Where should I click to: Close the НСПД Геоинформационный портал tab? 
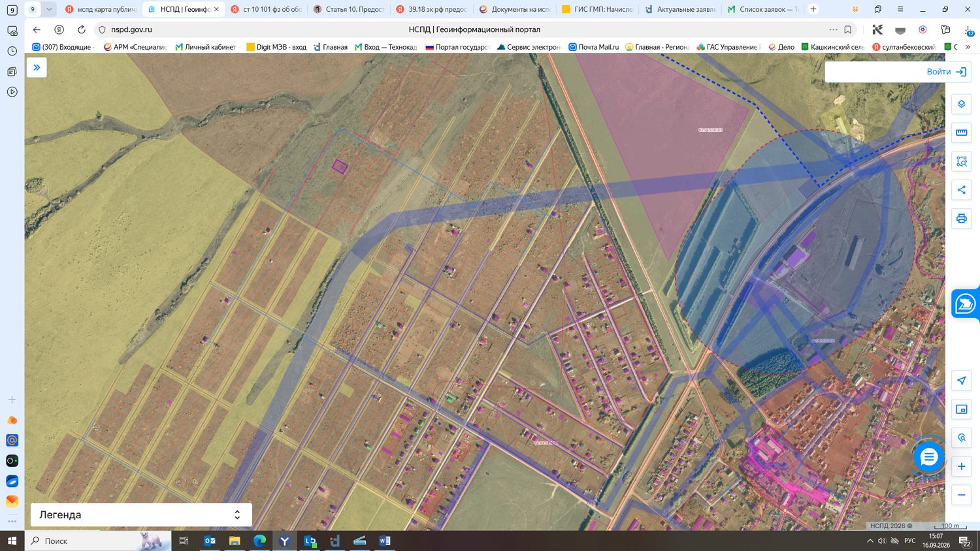[x=216, y=9]
